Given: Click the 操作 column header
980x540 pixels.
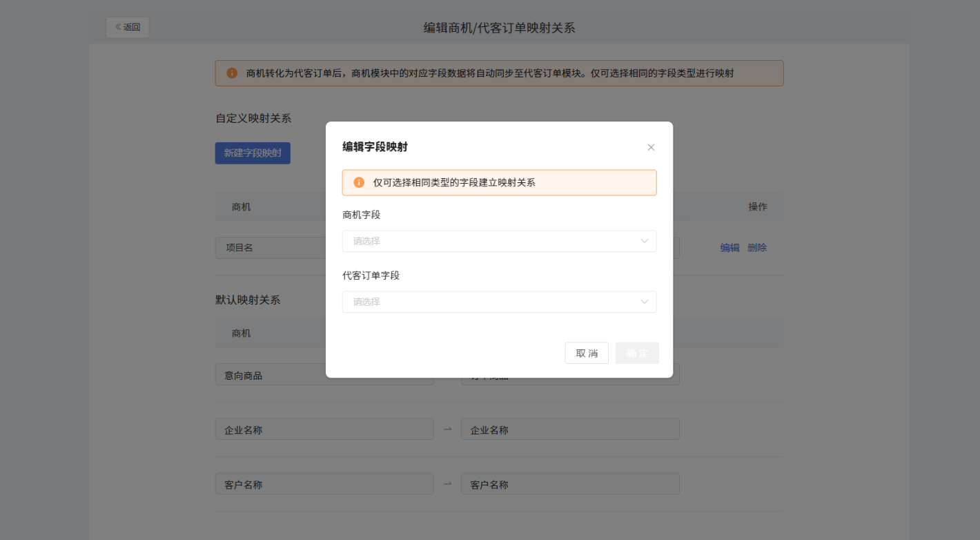Looking at the screenshot, I should click(758, 206).
